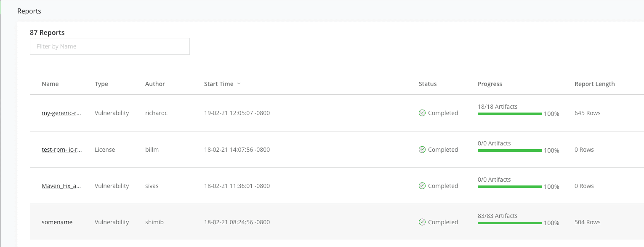Viewport: 644px width, 247px height.
Task: Click the Status column header
Action: click(428, 84)
